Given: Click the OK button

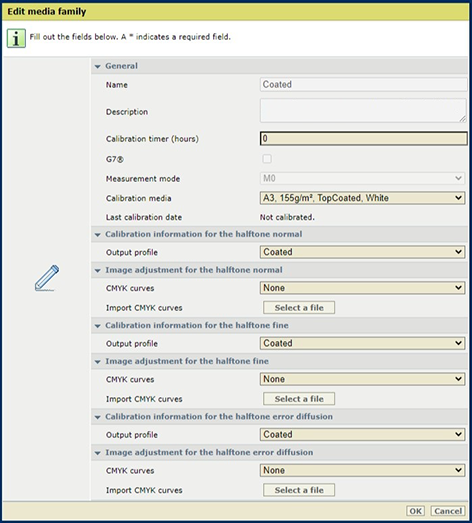Looking at the screenshot, I should point(415,511).
